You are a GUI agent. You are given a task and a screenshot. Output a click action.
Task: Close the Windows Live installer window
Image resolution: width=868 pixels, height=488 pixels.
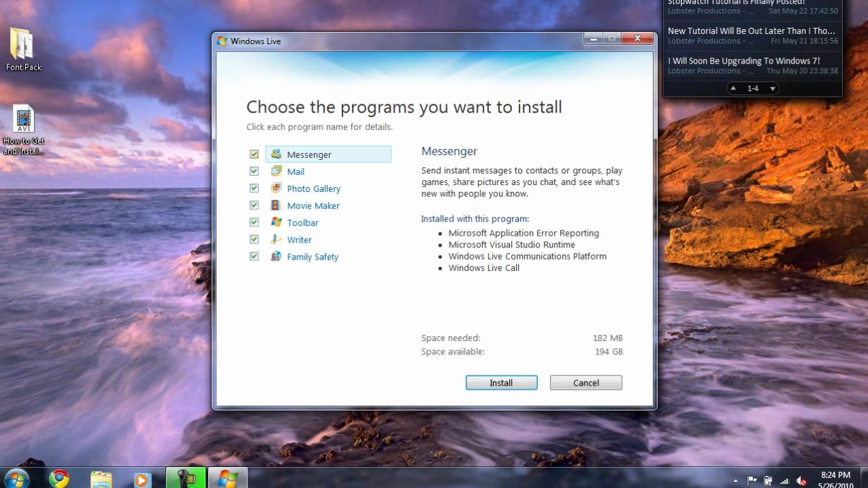638,39
